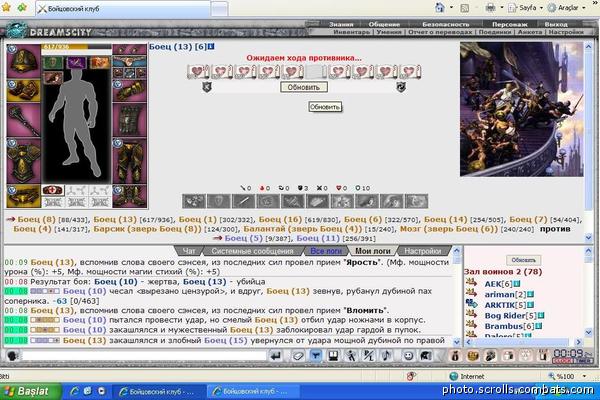Open Отчет о переводах
This screenshot has height=400, width=600.
[440, 32]
